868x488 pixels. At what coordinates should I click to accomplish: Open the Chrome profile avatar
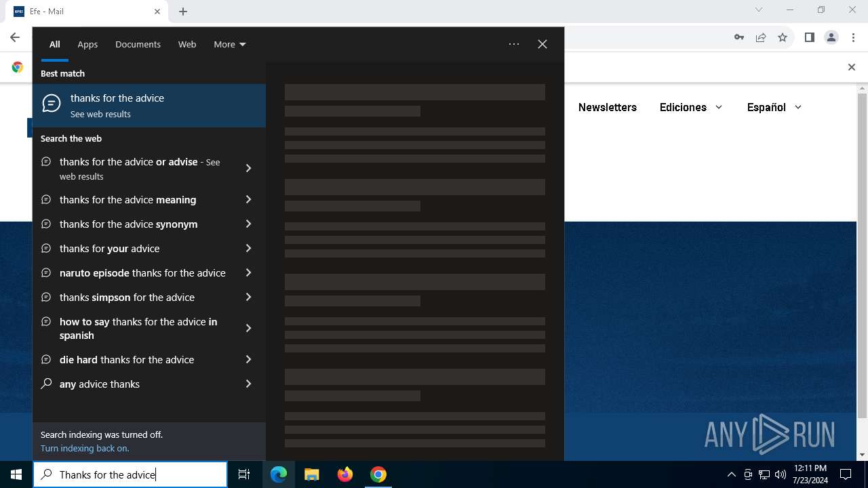click(x=831, y=37)
